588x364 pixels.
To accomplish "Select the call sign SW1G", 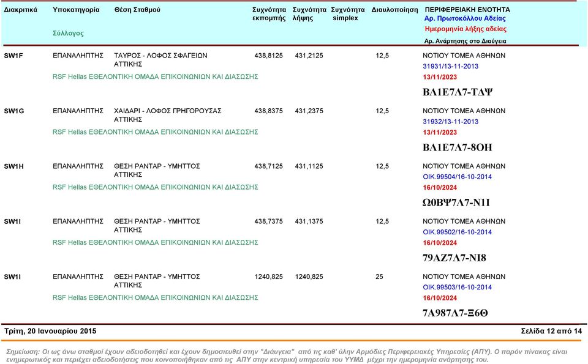I will [14, 111].
